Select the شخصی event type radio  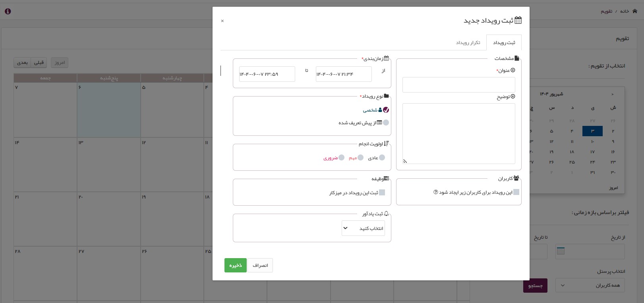(x=386, y=110)
